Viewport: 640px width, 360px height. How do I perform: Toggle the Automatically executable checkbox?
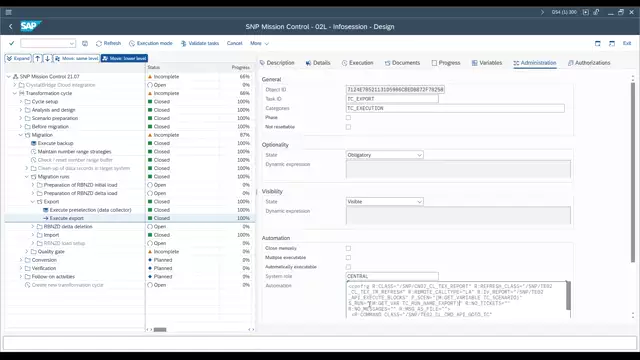tap(348, 267)
